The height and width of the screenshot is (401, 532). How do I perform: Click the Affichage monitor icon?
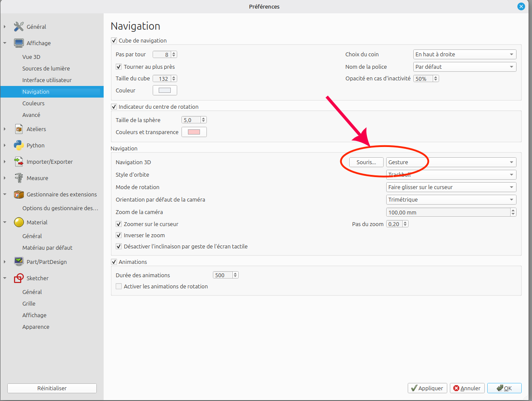[18, 43]
